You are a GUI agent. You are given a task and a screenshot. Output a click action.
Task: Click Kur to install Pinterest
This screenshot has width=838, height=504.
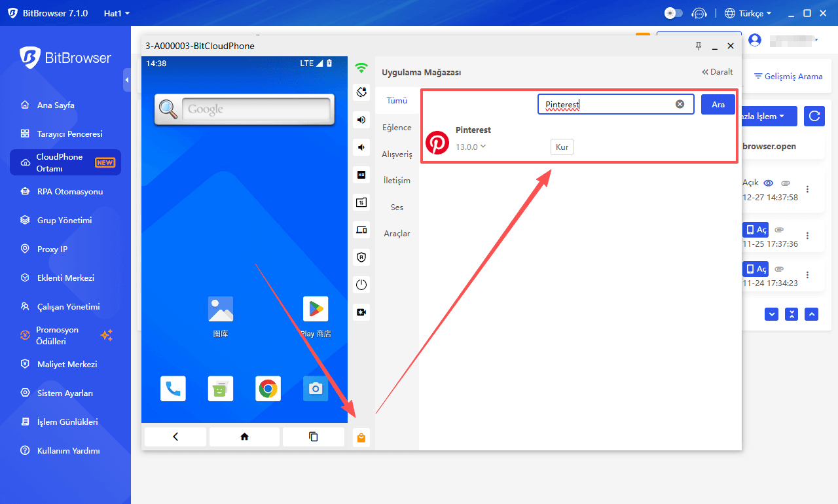(x=562, y=147)
